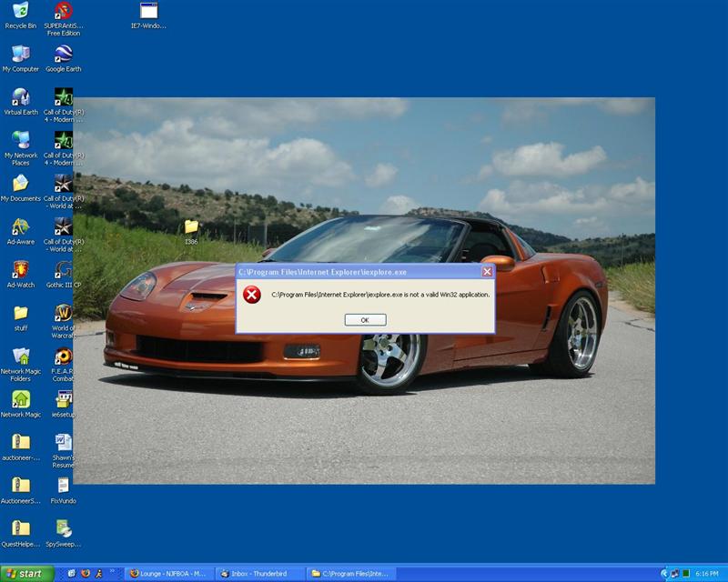Open the Recycle Bin desktop icon
This screenshot has width=728, height=582.
pos(20,12)
